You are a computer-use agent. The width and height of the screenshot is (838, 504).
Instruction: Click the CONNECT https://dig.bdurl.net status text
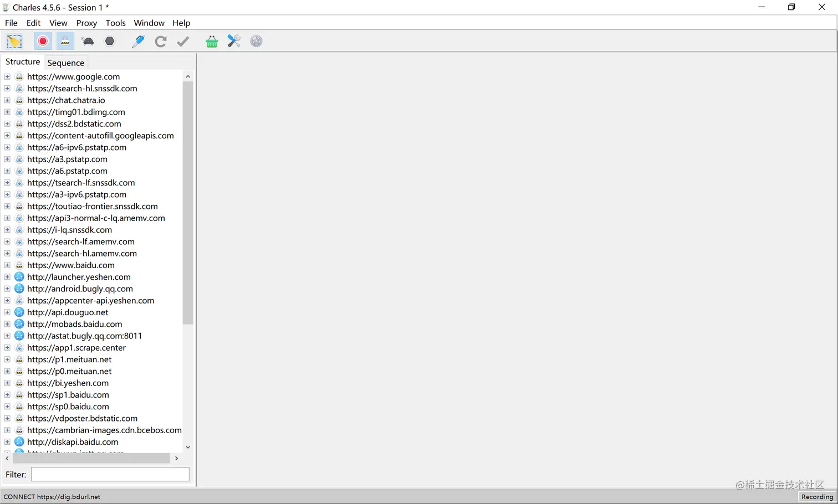[52, 497]
